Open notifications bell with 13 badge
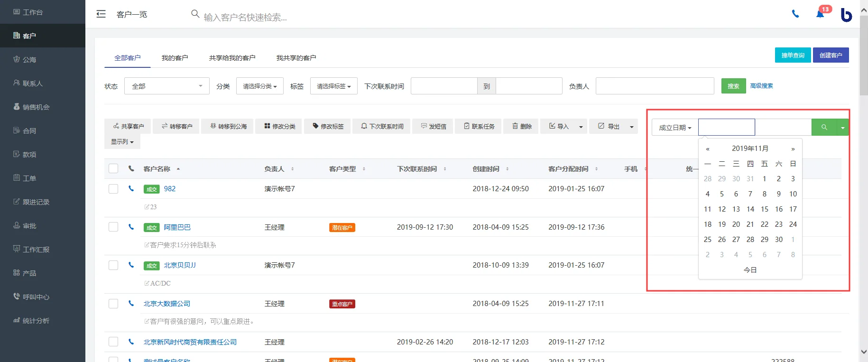Image resolution: width=868 pixels, height=362 pixels. tap(820, 14)
